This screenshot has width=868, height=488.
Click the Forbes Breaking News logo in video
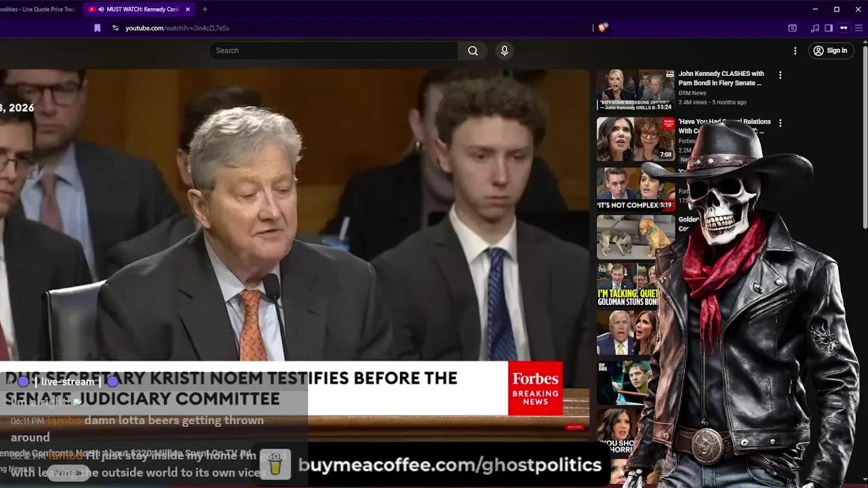(x=535, y=388)
